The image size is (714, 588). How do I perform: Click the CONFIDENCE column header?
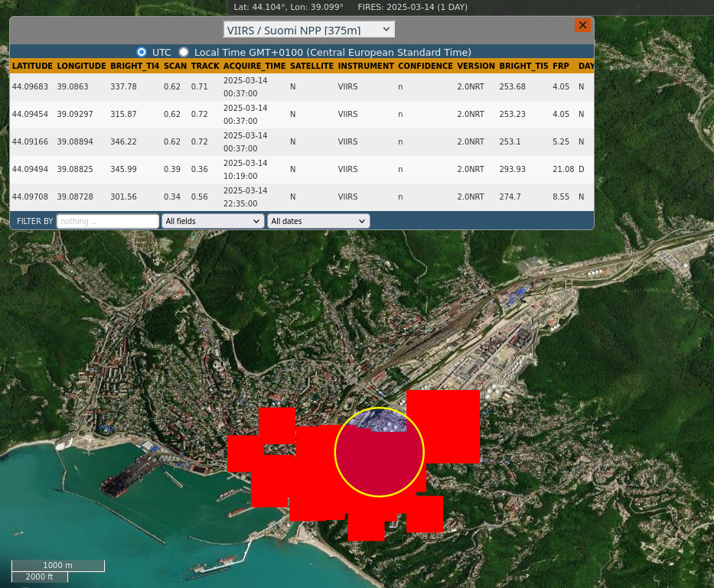[x=425, y=67]
